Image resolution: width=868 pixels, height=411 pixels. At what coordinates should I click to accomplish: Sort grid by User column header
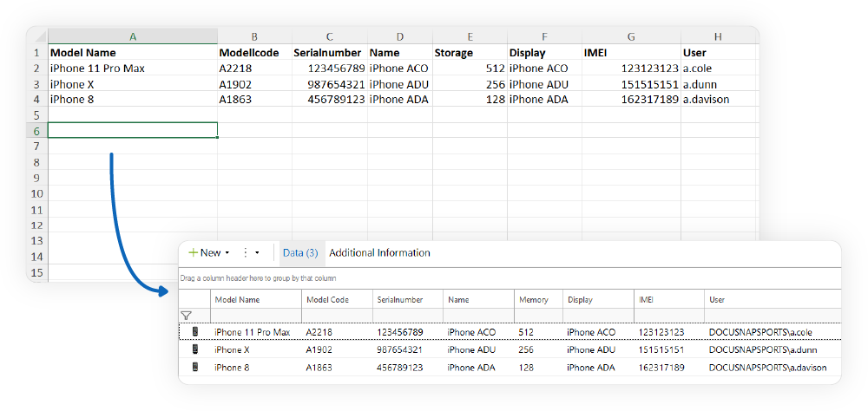coord(773,300)
